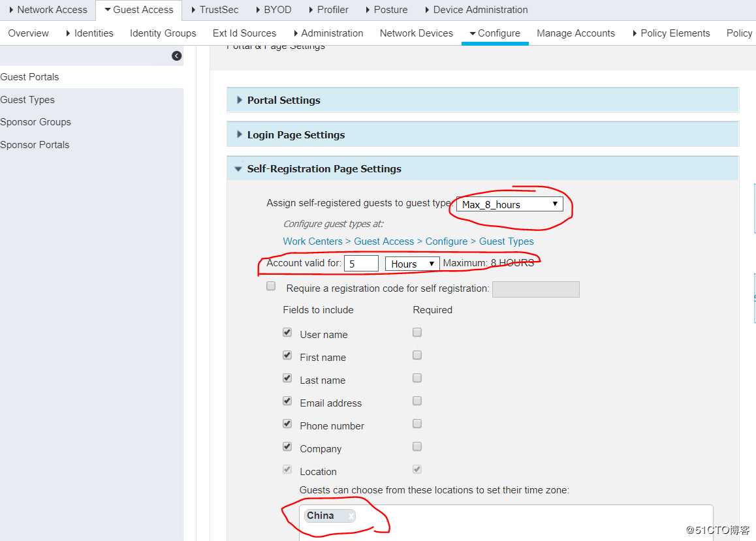756x541 pixels.
Task: Expand the TrustSec menu
Action: point(215,10)
